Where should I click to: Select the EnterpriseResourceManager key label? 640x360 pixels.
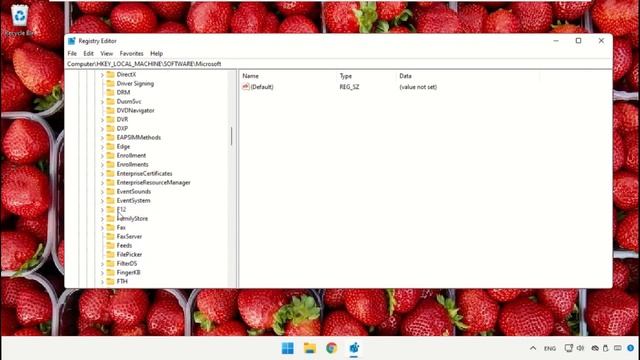[x=153, y=182]
